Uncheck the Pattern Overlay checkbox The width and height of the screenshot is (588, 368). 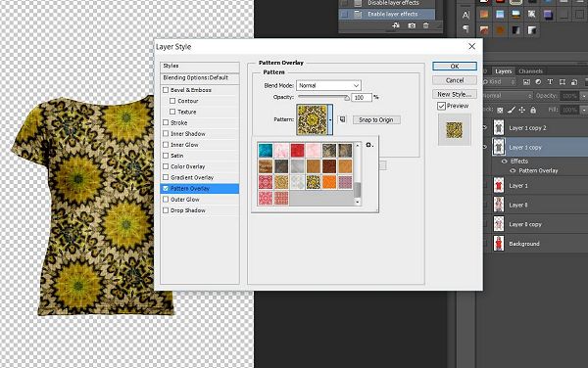tap(166, 188)
